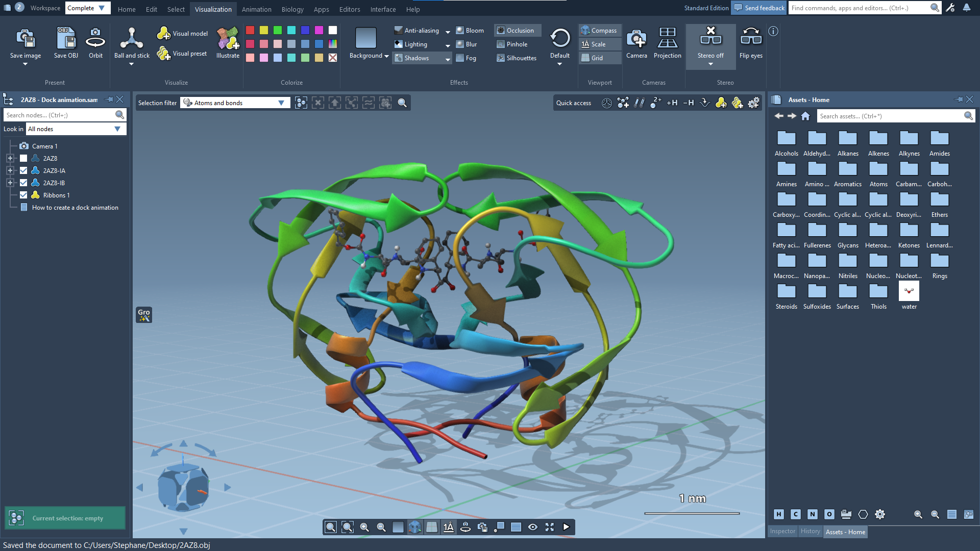The height and width of the screenshot is (551, 980).
Task: Expand the 2AZ8-IA tree node
Action: coord(10,171)
